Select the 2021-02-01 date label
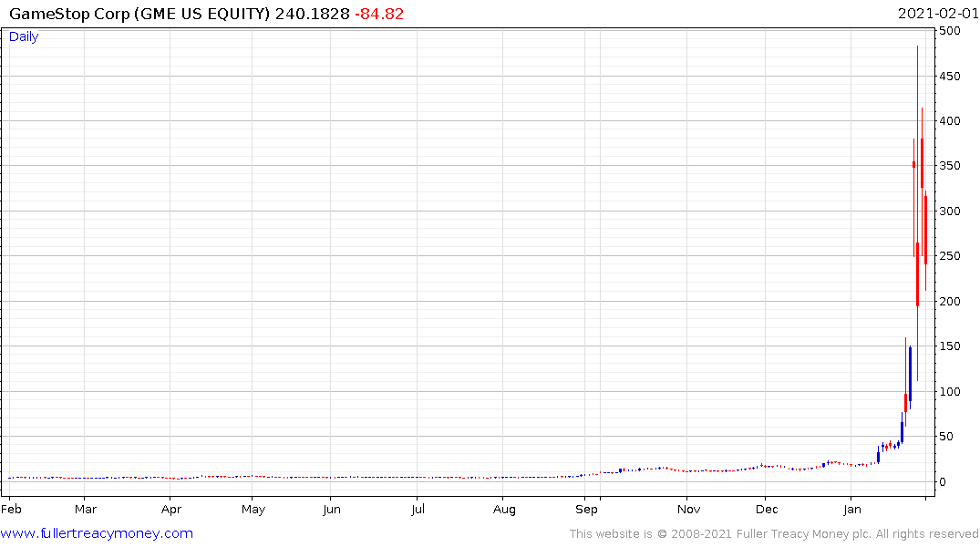Viewport: 980px width, 547px height. pos(938,14)
